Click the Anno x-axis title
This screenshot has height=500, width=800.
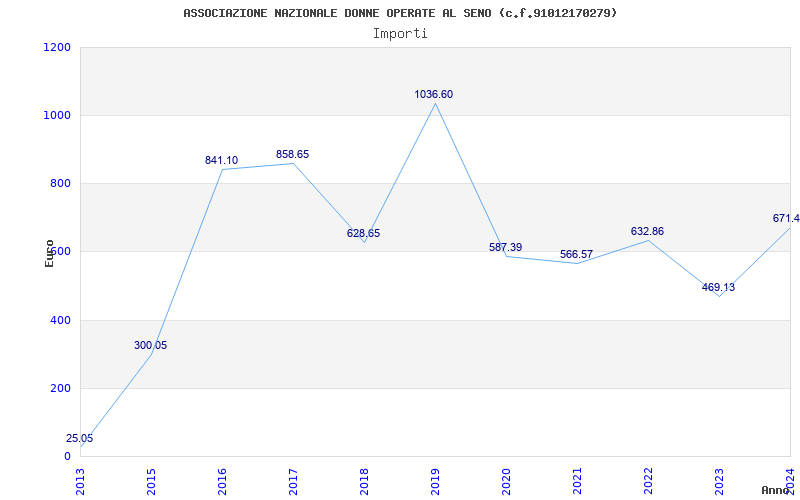pos(775,490)
